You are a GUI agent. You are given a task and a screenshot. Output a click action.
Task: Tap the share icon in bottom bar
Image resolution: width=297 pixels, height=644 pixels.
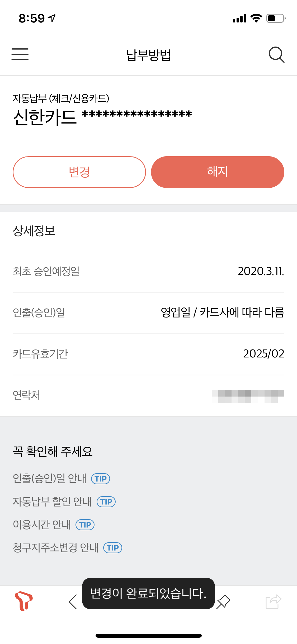coord(274,602)
